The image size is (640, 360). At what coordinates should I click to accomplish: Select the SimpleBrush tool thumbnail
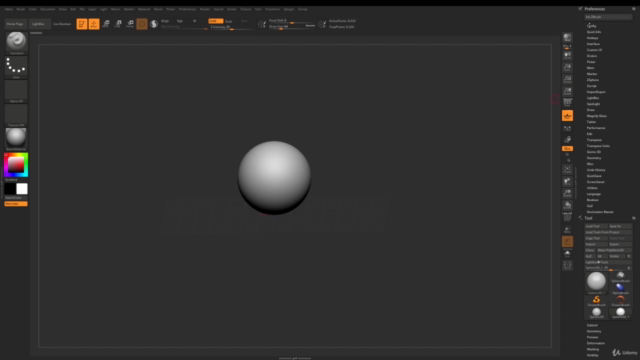[596, 301]
